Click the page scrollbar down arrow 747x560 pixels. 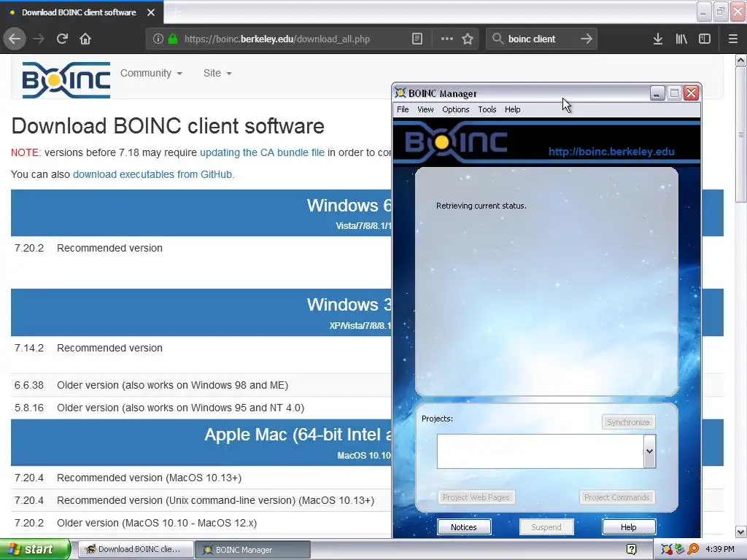coord(740,532)
